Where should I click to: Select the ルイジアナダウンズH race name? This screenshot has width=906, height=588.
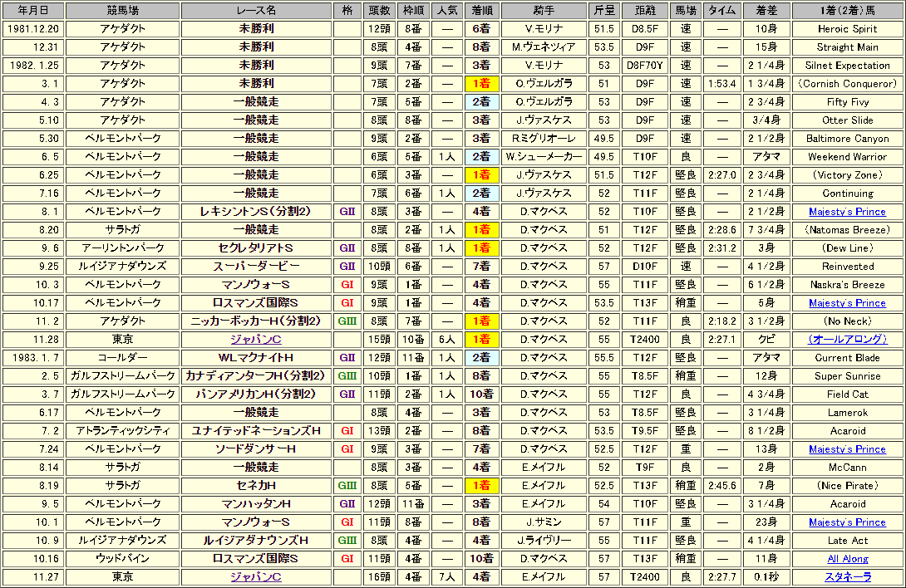click(x=257, y=541)
